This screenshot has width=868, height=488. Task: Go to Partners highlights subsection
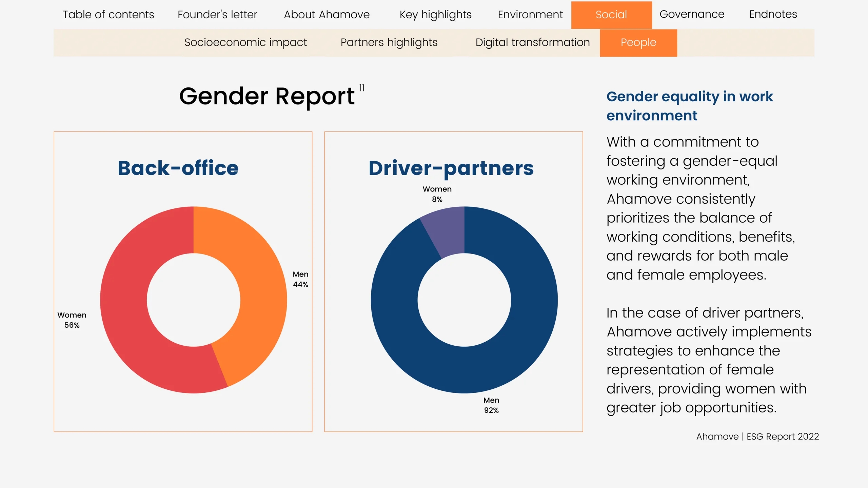(389, 42)
